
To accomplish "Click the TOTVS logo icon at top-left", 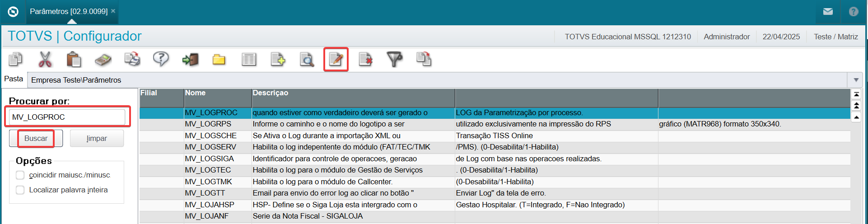I will [13, 12].
